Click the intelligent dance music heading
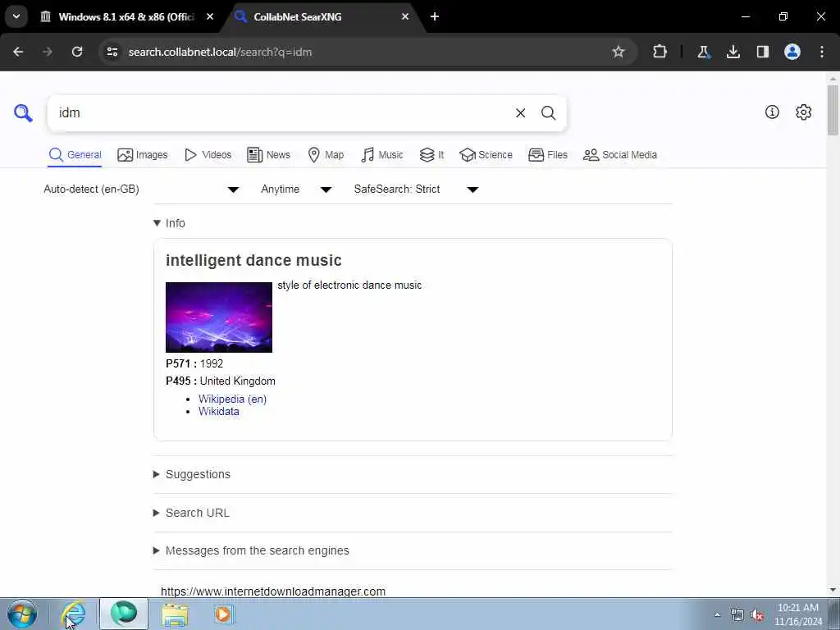The height and width of the screenshot is (630, 840). pyautogui.click(x=253, y=260)
